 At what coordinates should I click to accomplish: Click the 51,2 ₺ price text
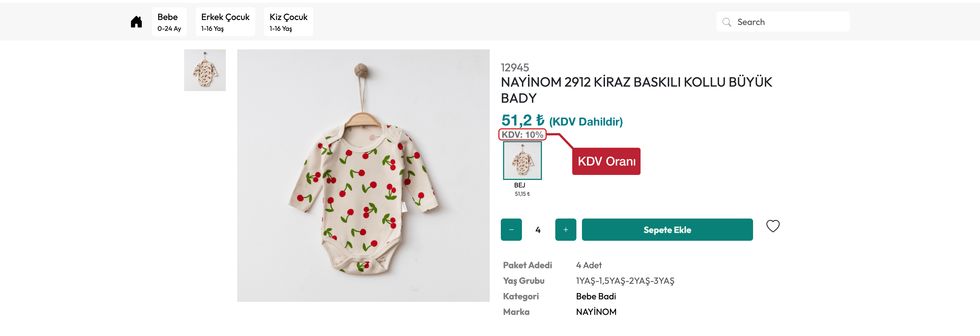click(x=523, y=121)
